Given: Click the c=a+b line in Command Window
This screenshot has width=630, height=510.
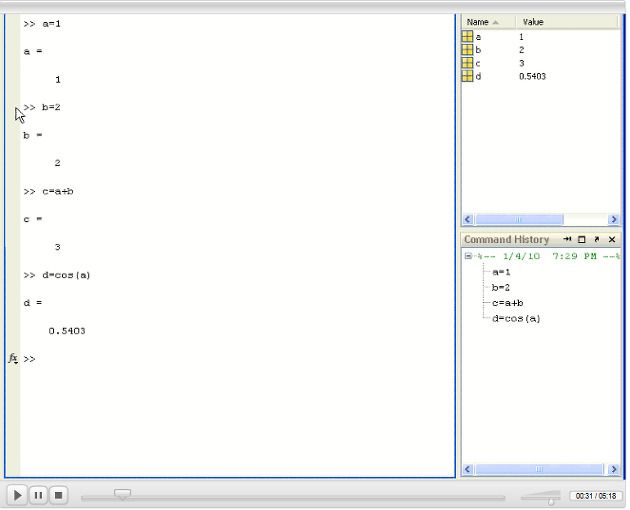Looking at the screenshot, I should click(48, 192).
